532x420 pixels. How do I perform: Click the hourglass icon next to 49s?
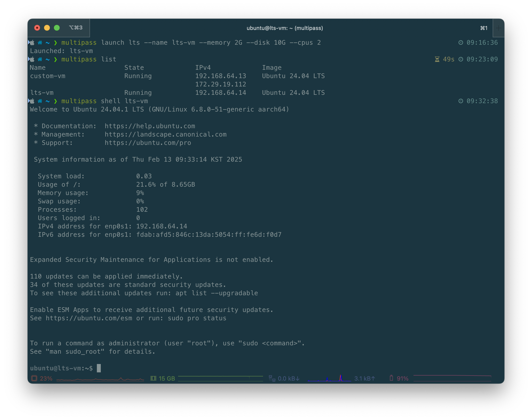pyautogui.click(x=437, y=59)
